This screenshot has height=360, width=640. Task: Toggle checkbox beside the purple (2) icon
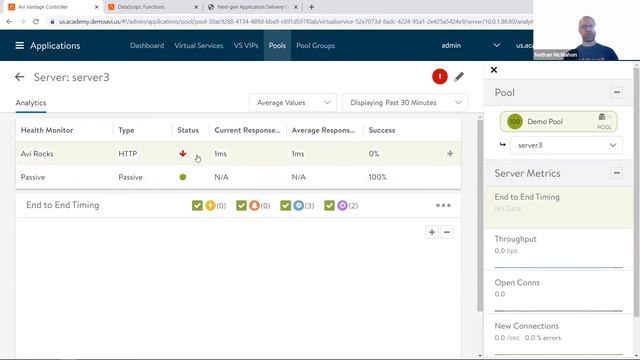click(329, 205)
